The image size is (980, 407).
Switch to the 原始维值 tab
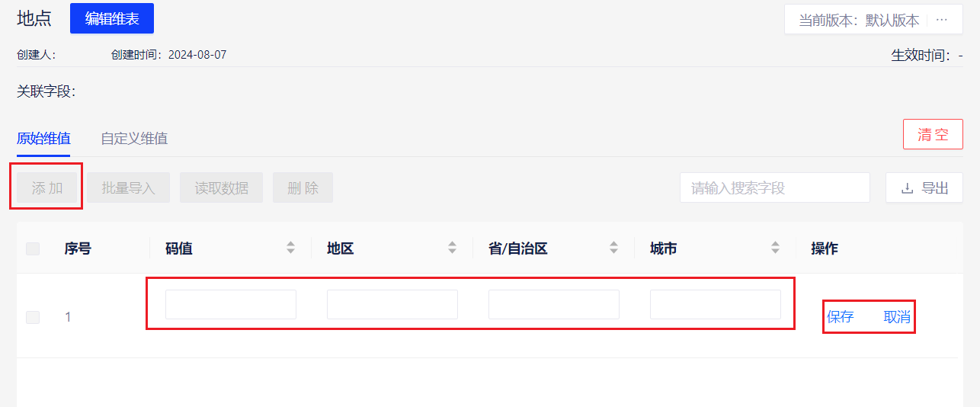[43, 139]
